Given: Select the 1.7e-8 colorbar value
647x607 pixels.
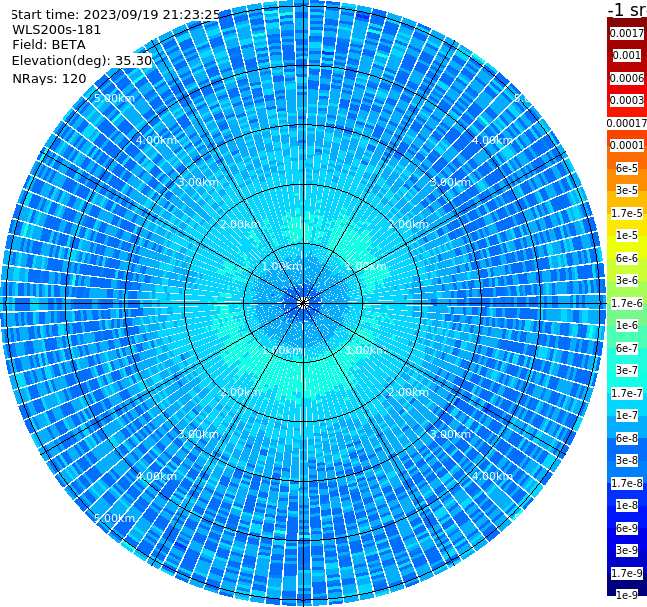Looking at the screenshot, I should 627,483.
